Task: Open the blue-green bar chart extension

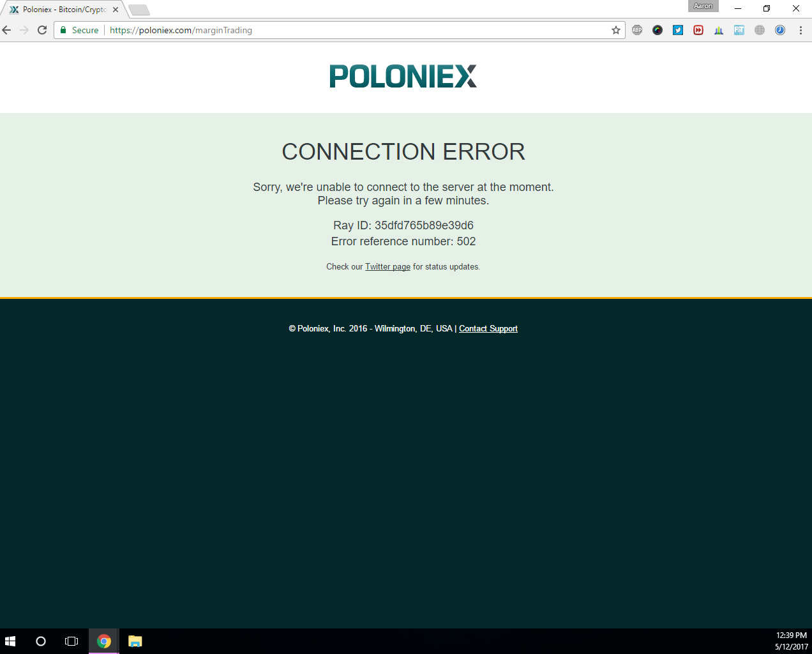Action: 719,30
